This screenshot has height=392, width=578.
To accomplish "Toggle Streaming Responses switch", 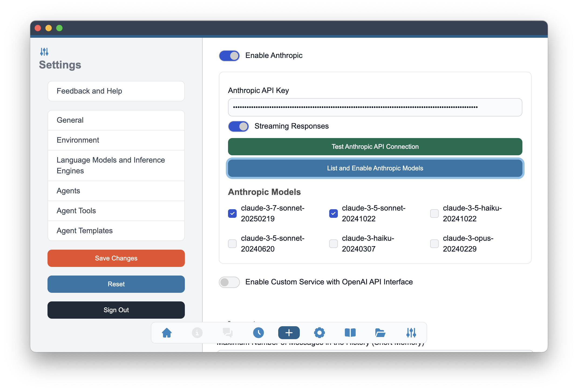I will (239, 126).
